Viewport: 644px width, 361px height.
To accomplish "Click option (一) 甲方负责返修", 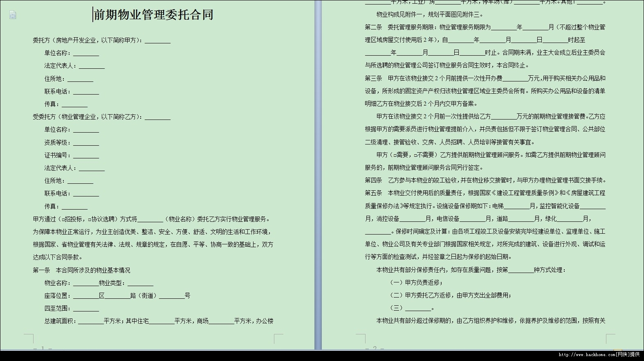I will pyautogui.click(x=416, y=282).
